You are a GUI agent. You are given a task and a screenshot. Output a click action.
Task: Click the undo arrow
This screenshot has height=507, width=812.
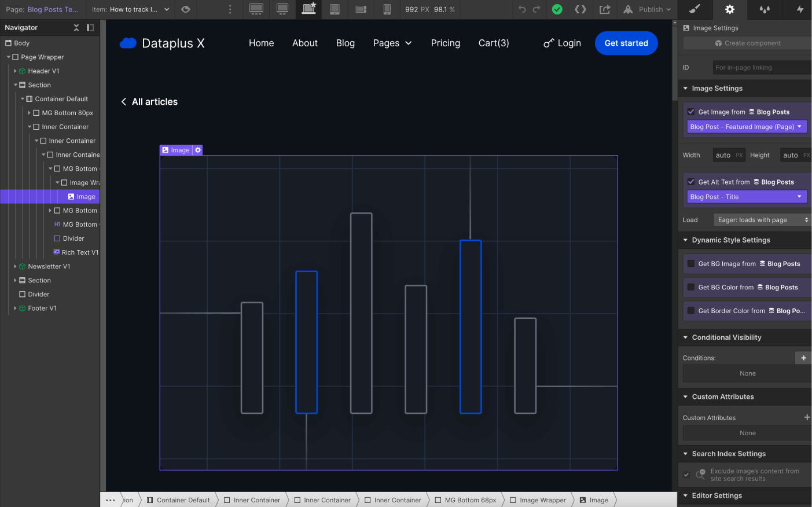522,9
